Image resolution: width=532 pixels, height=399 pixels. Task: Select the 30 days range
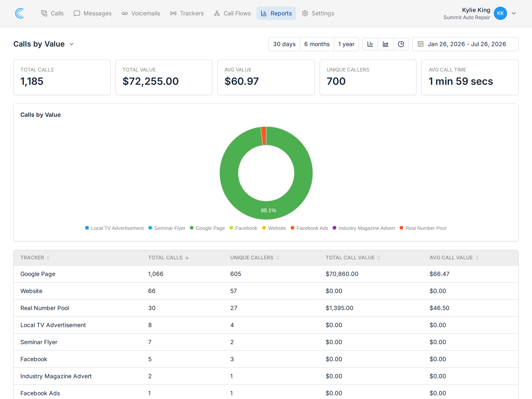click(x=284, y=44)
